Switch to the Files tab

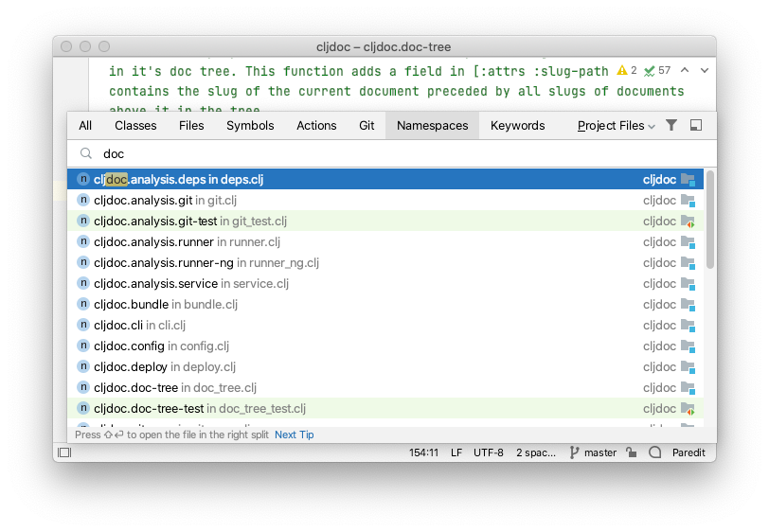[x=191, y=126]
